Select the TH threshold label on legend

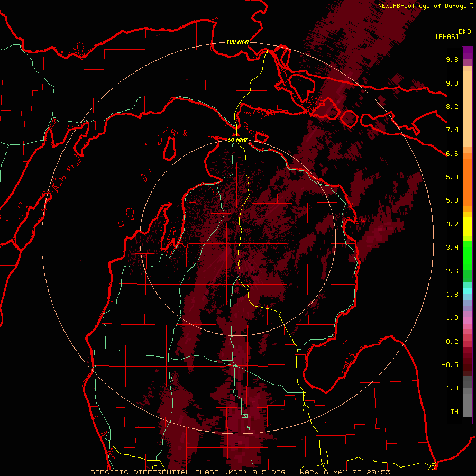click(x=454, y=412)
